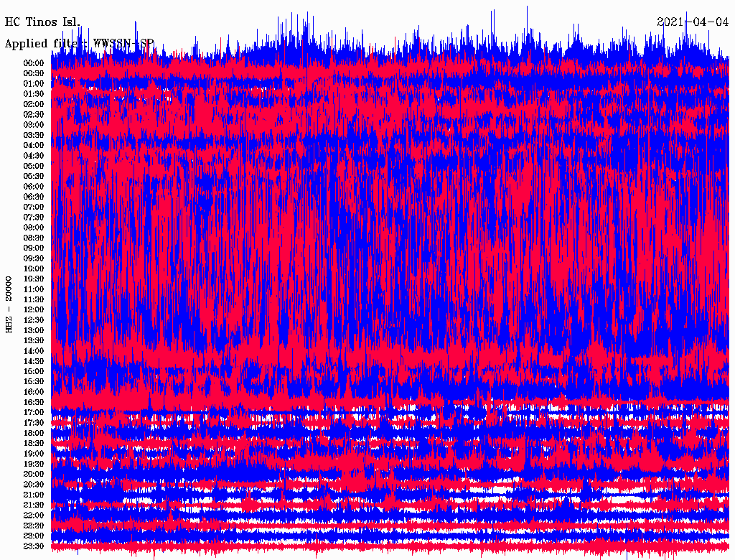Click the 06:00 time label
The image size is (735, 560).
click(x=34, y=187)
